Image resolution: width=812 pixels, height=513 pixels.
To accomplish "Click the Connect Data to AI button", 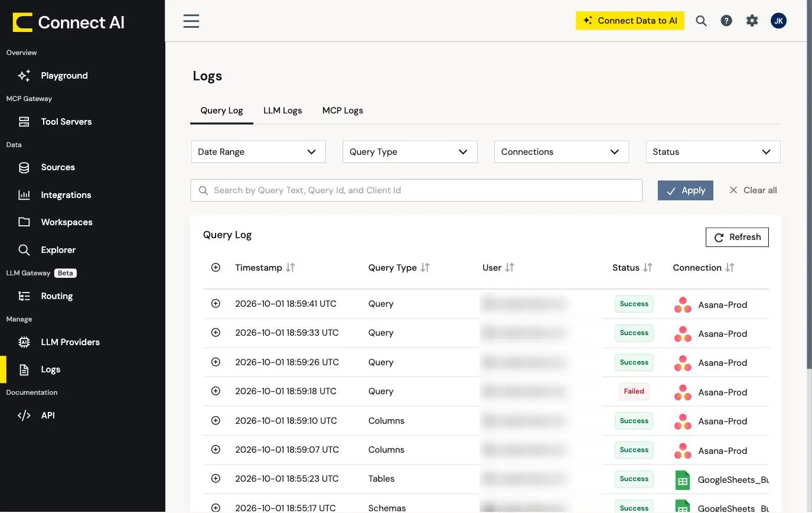I will (630, 21).
